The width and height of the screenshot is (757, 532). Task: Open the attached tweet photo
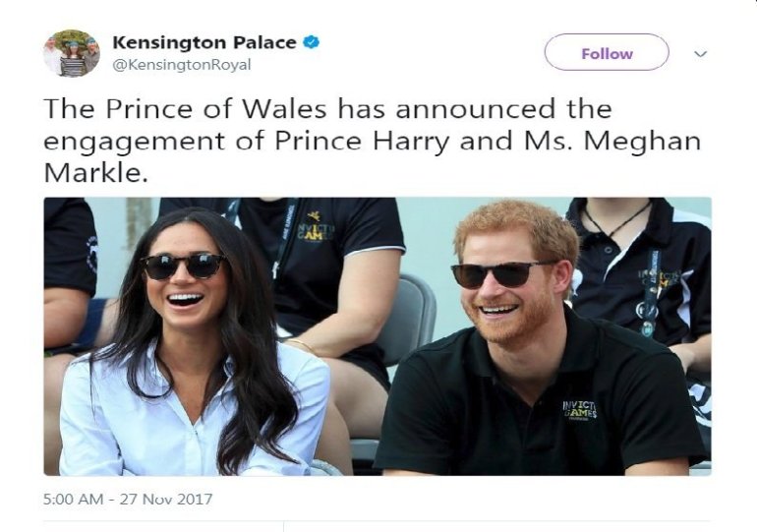click(378, 336)
